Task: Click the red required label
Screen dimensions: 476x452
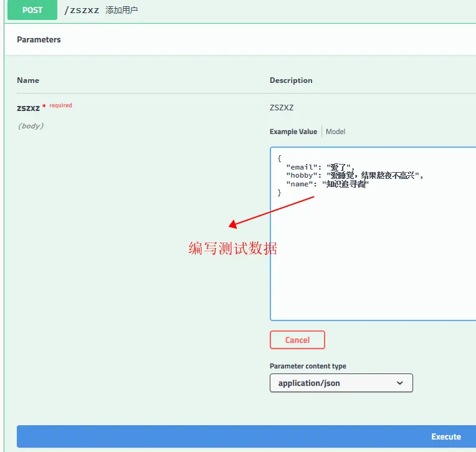Action: (x=60, y=105)
